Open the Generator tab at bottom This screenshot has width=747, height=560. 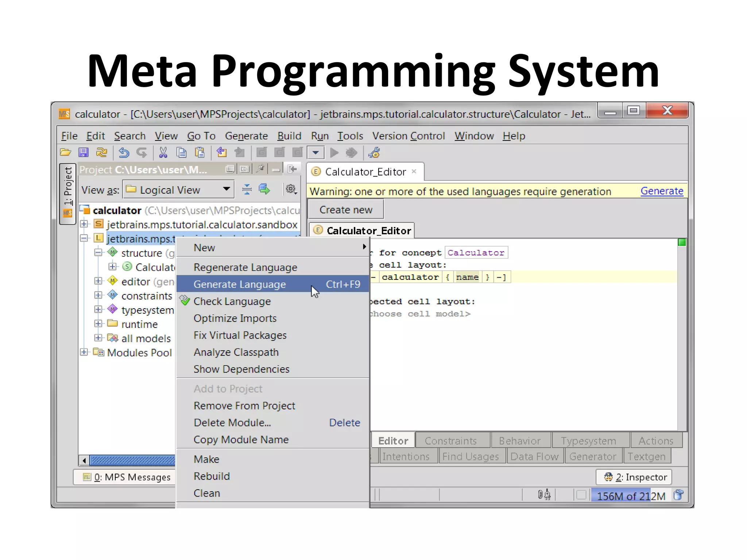pos(593,456)
